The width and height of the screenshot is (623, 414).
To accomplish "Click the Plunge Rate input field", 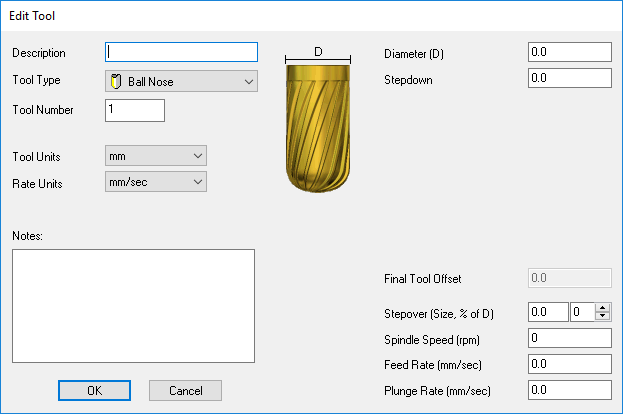I will [x=568, y=389].
